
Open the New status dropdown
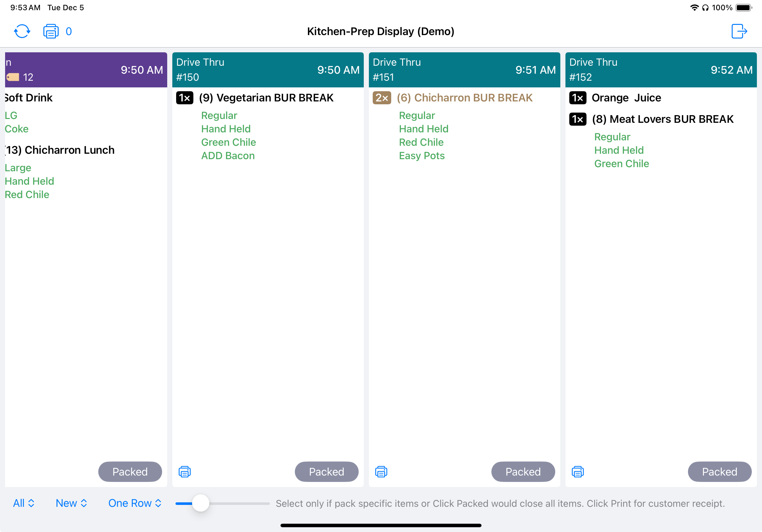point(71,503)
